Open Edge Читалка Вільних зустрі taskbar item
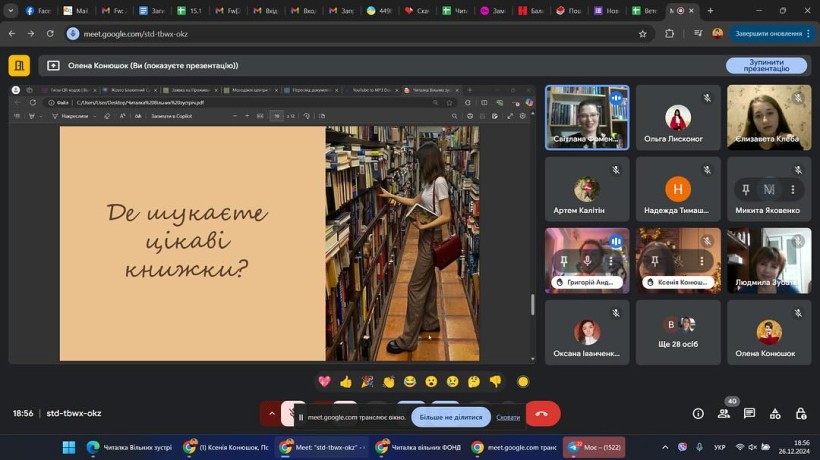 pos(130,447)
